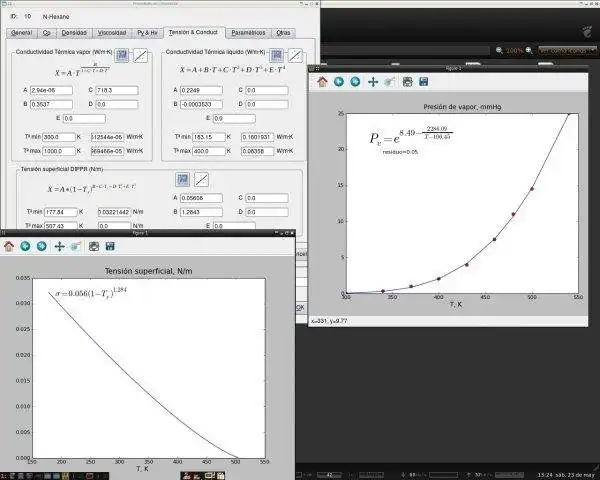Switch to the Otros tab
The image size is (600, 480).
283,33
